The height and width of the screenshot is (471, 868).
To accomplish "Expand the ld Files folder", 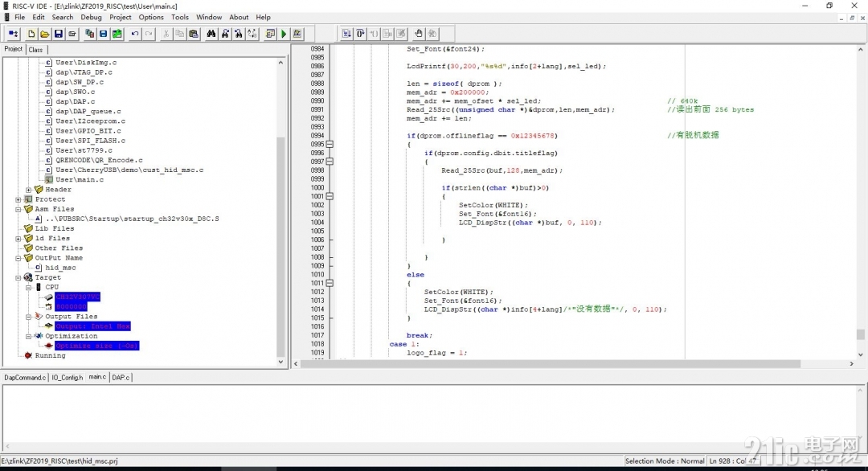I will point(18,239).
